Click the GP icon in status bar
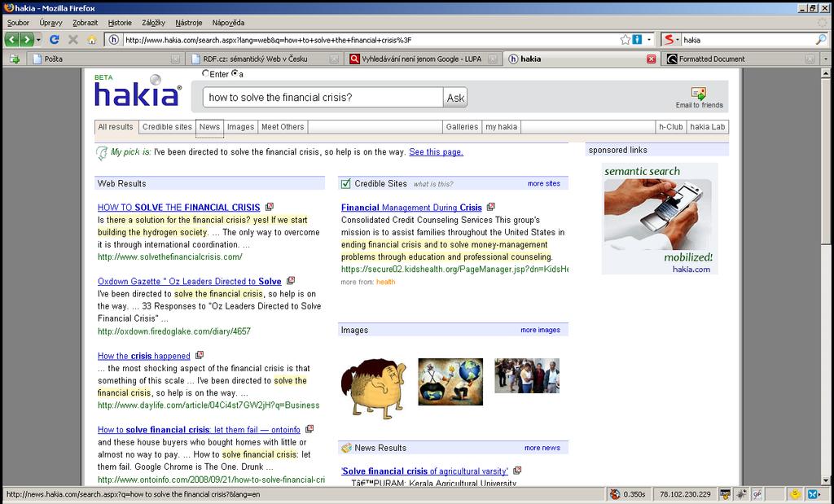The width and height of the screenshot is (834, 504). 757,494
